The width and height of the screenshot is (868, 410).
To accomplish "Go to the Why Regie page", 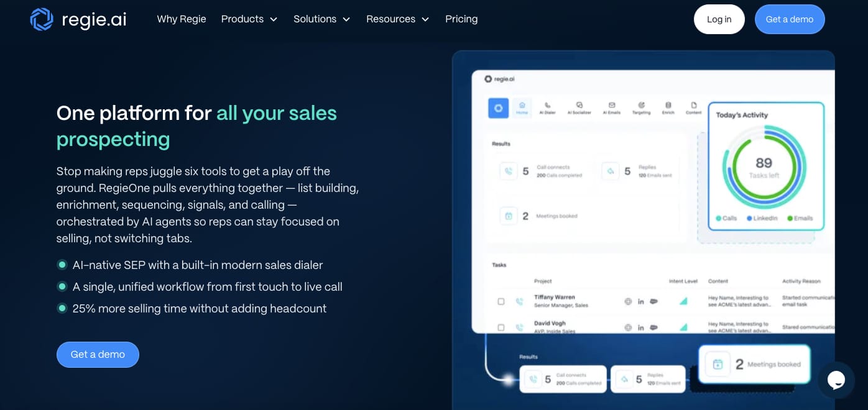I will pos(182,19).
